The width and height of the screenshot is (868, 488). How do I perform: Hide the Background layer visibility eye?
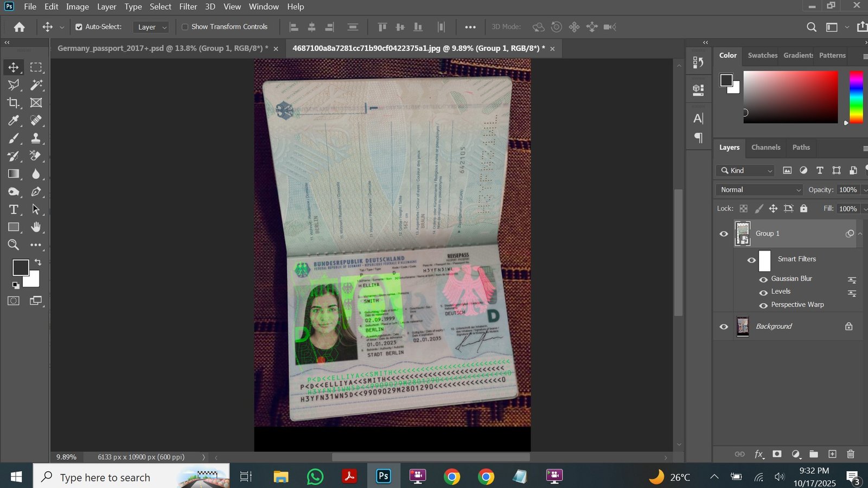point(724,326)
